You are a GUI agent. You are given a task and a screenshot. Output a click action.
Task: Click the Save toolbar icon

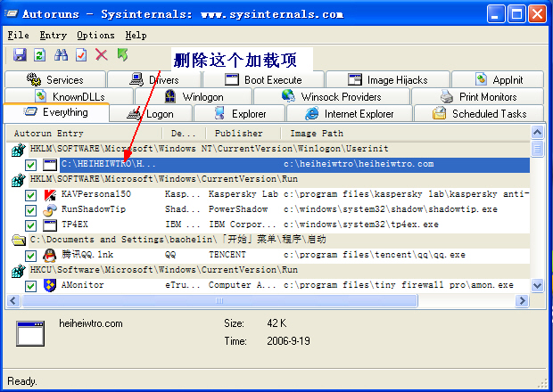pyautogui.click(x=20, y=55)
